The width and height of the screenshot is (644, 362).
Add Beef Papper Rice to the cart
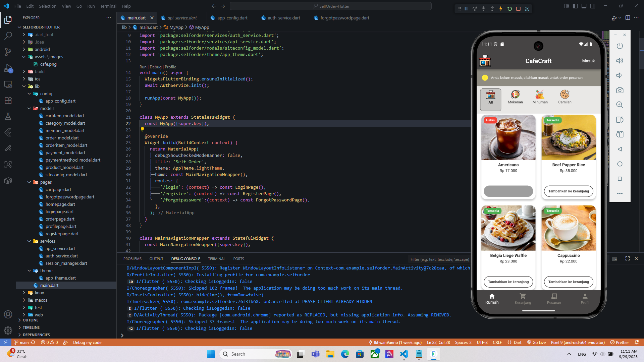point(568,191)
